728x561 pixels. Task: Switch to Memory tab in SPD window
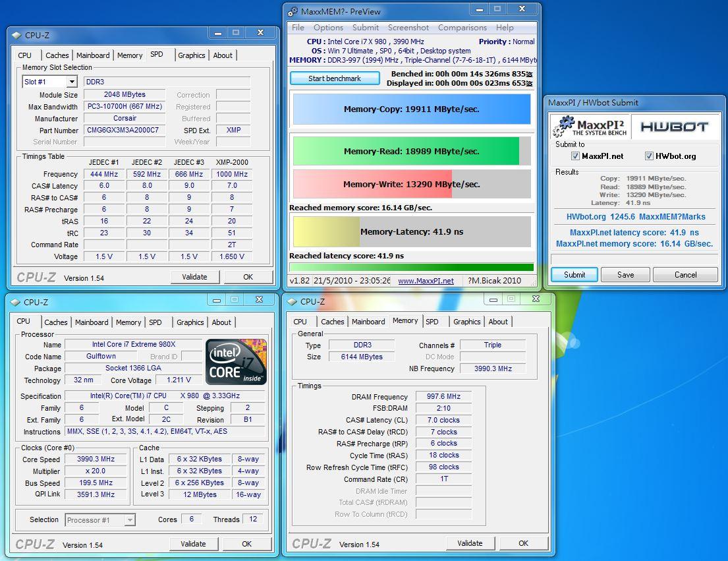[x=130, y=55]
